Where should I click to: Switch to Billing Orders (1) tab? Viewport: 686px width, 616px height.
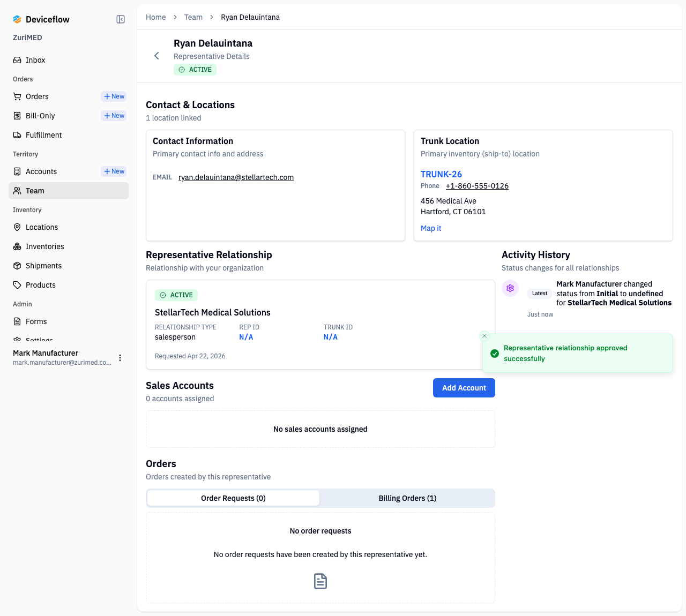click(x=407, y=498)
